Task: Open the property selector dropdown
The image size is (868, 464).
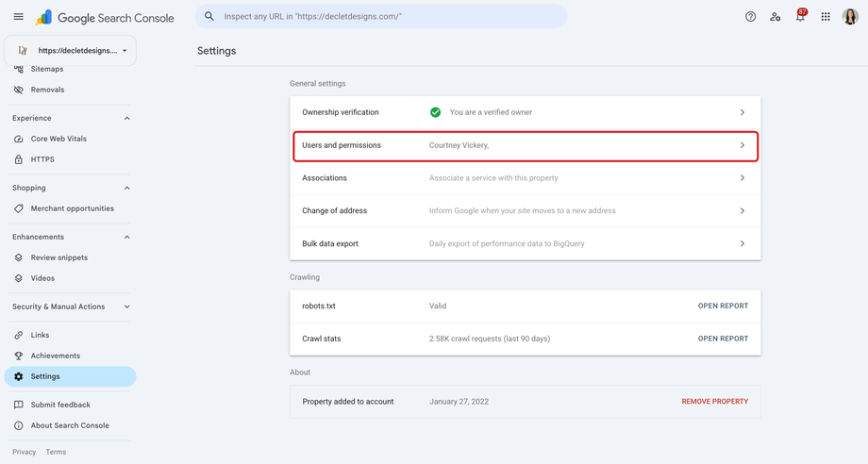Action: pos(70,50)
